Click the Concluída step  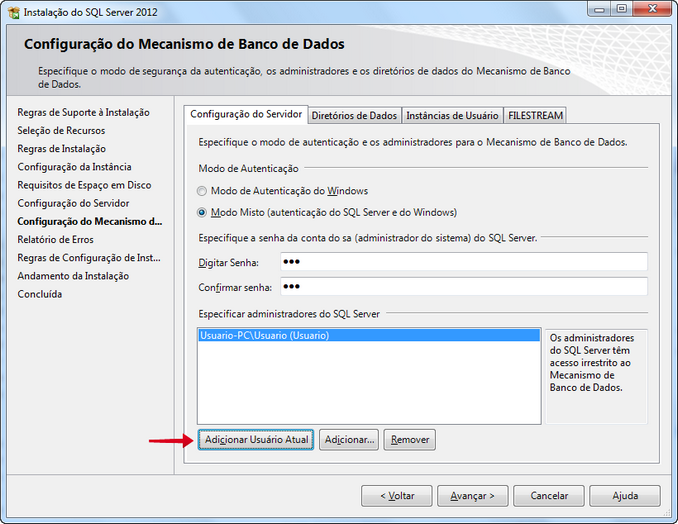pos(40,294)
